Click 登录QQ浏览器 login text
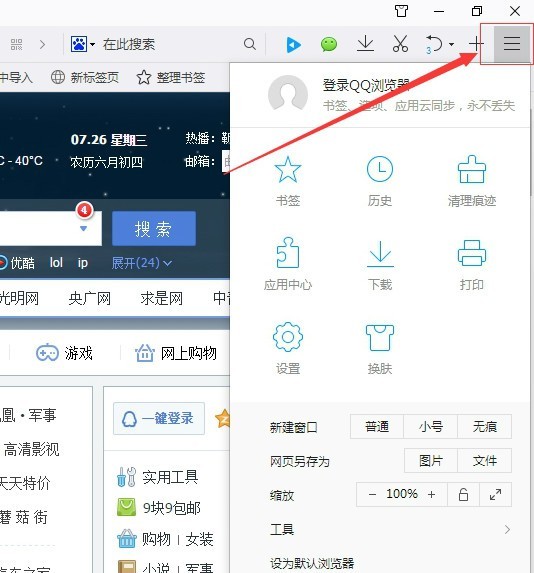This screenshot has width=534, height=573. click(366, 85)
